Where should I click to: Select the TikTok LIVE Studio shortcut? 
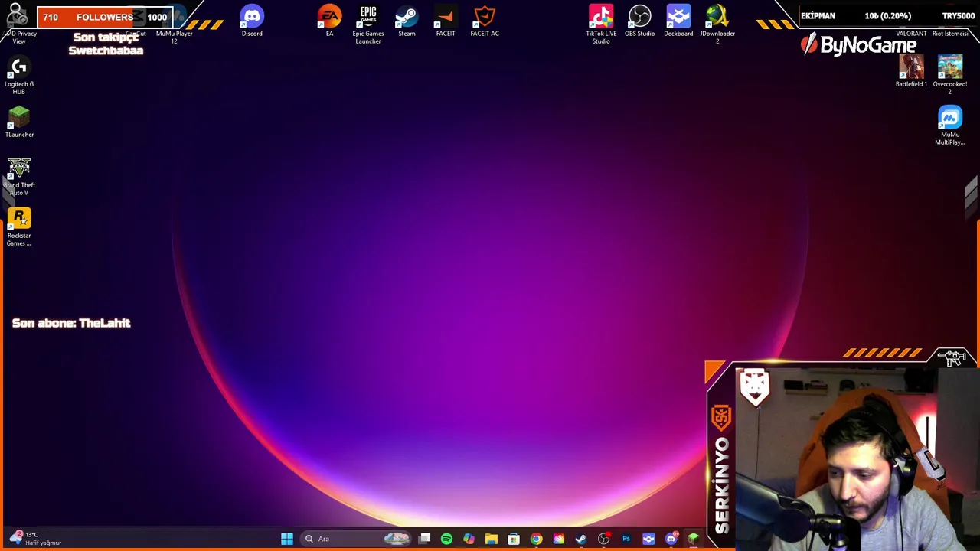601,25
